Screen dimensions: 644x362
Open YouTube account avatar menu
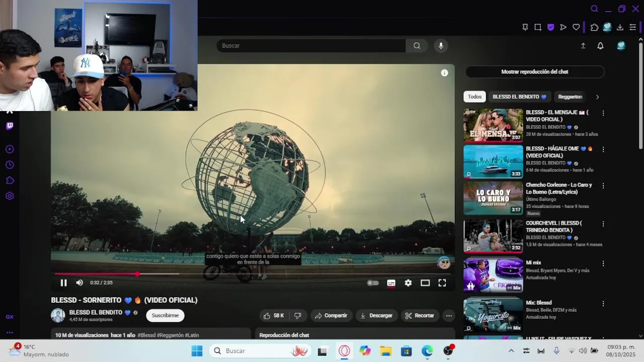point(621,46)
